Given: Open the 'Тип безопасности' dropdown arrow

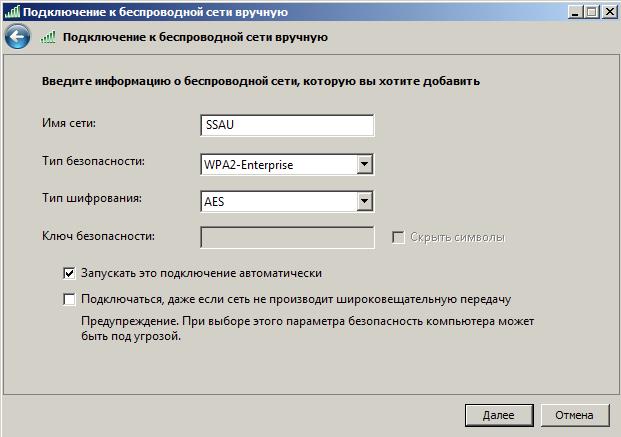Looking at the screenshot, I should click(x=364, y=164).
